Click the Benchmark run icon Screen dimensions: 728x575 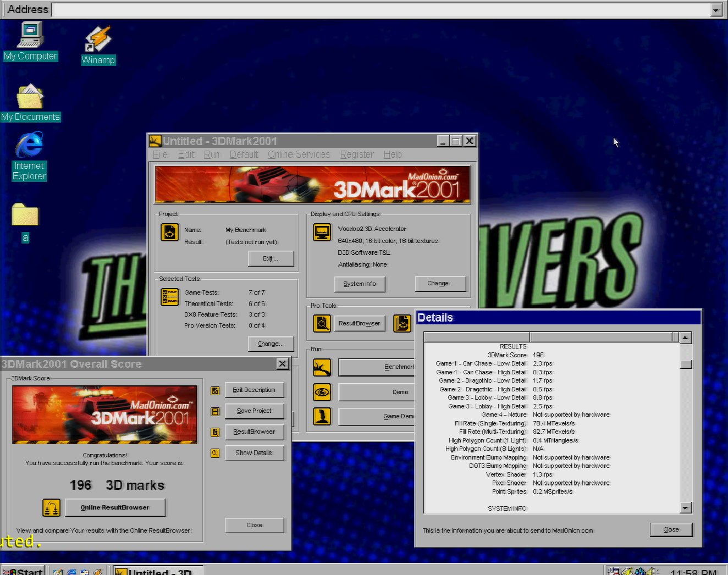(322, 367)
